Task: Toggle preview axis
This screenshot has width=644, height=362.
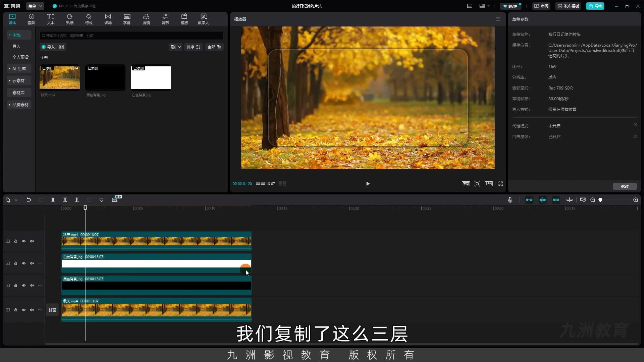Action: (x=569, y=200)
